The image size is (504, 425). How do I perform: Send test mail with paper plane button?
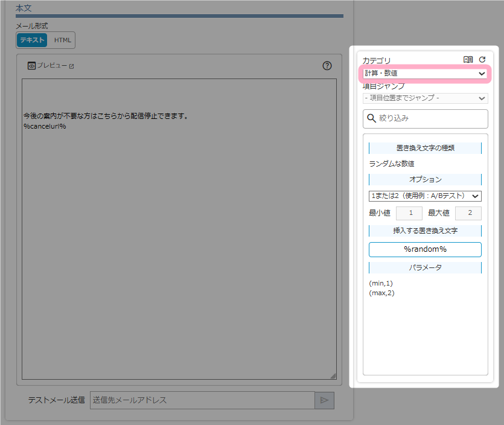[324, 400]
